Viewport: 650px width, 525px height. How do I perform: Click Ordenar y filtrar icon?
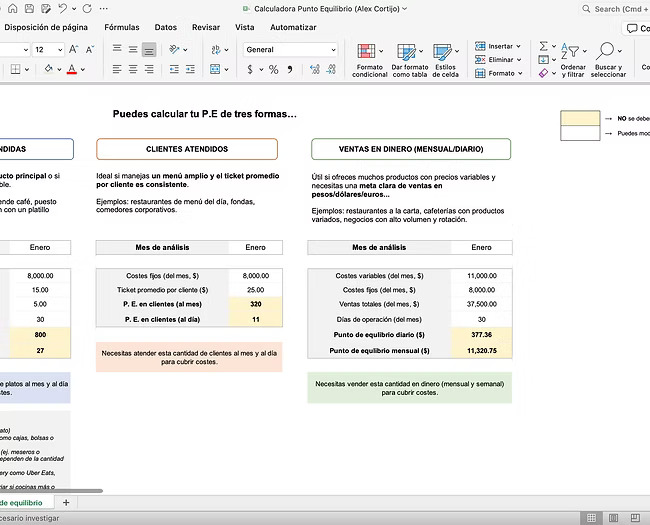(573, 59)
